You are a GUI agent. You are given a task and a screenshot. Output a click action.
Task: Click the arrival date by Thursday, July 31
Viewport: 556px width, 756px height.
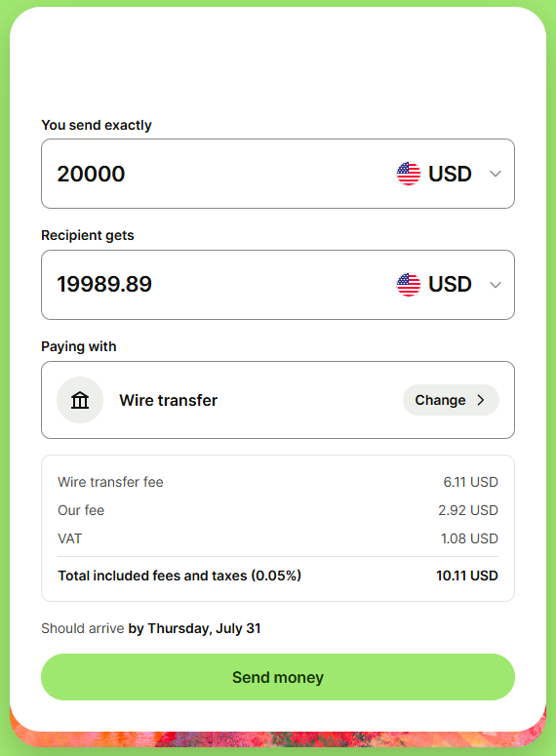click(x=194, y=629)
